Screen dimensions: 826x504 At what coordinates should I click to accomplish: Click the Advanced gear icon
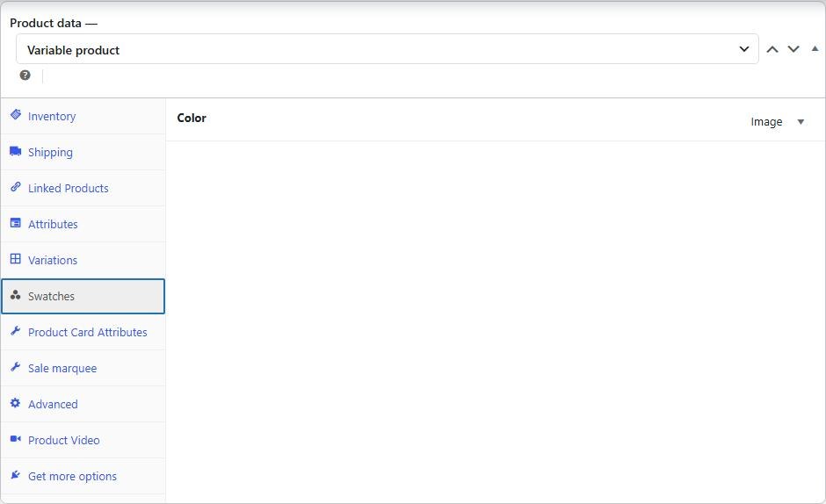click(x=16, y=403)
